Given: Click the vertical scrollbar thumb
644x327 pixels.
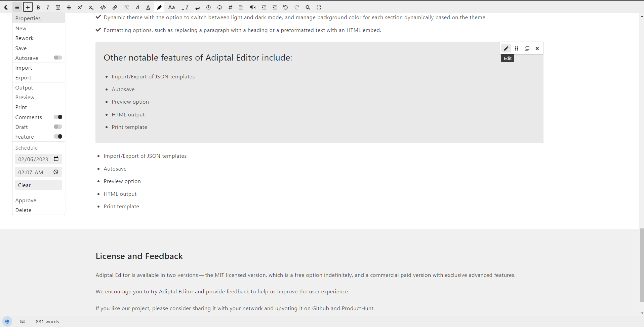Looking at the screenshot, I should point(642,265).
